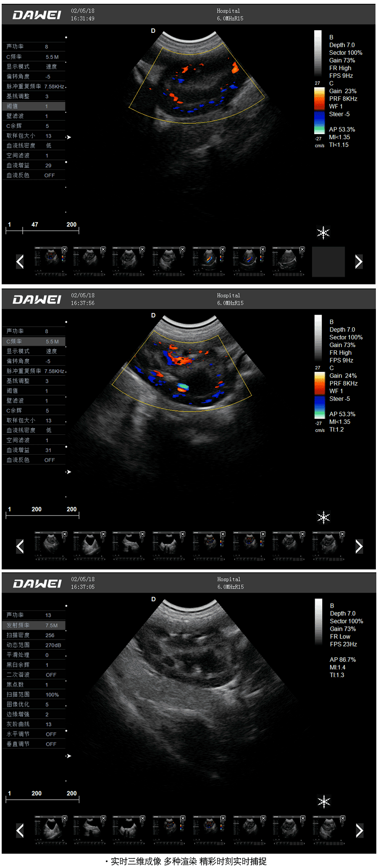
Task: Expand the menu arrow below 血流反色 in middle panel
Action: 68,472
